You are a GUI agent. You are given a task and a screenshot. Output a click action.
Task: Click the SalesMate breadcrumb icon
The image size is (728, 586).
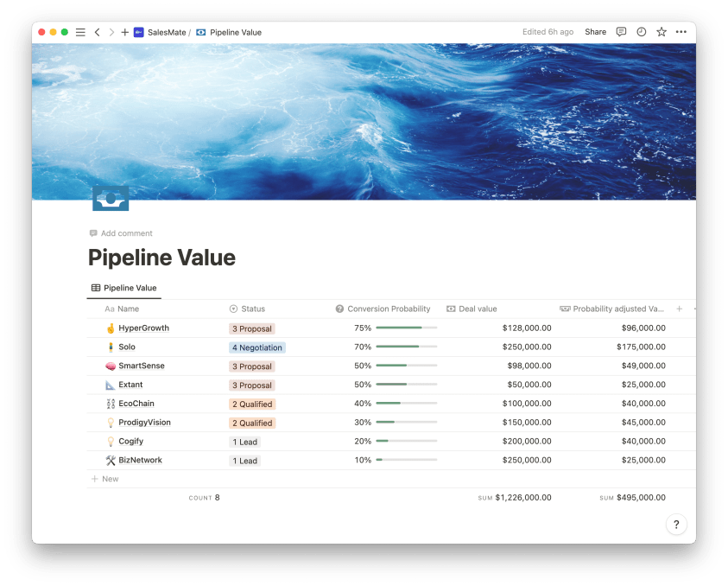tap(138, 32)
